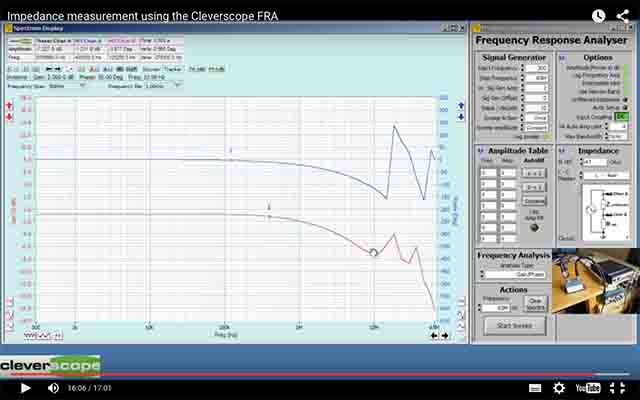Open the Watch Later clock icon
The height and width of the screenshot is (400, 640).
[598, 15]
